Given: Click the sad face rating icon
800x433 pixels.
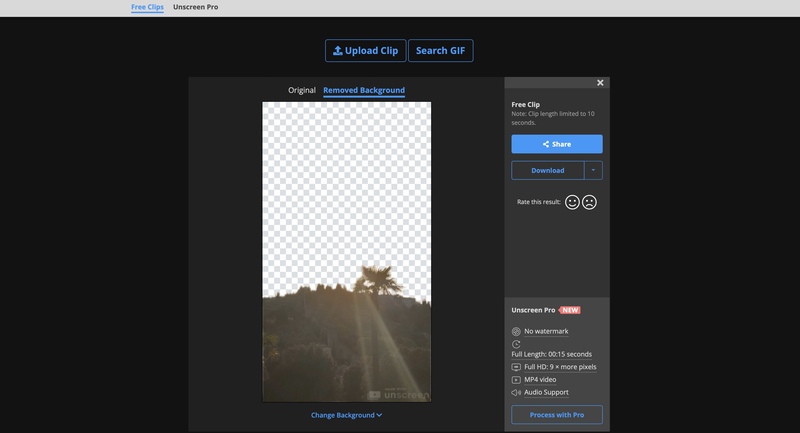Looking at the screenshot, I should click(589, 202).
